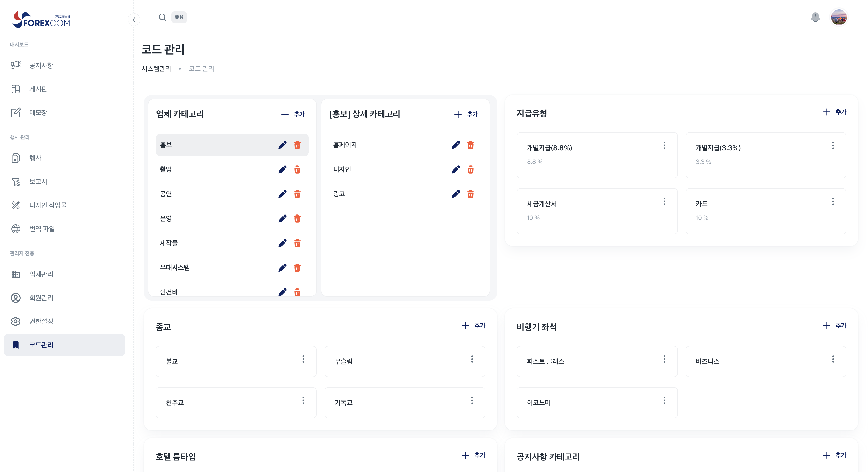Delete the 공연 category with trash icon

coord(297,194)
